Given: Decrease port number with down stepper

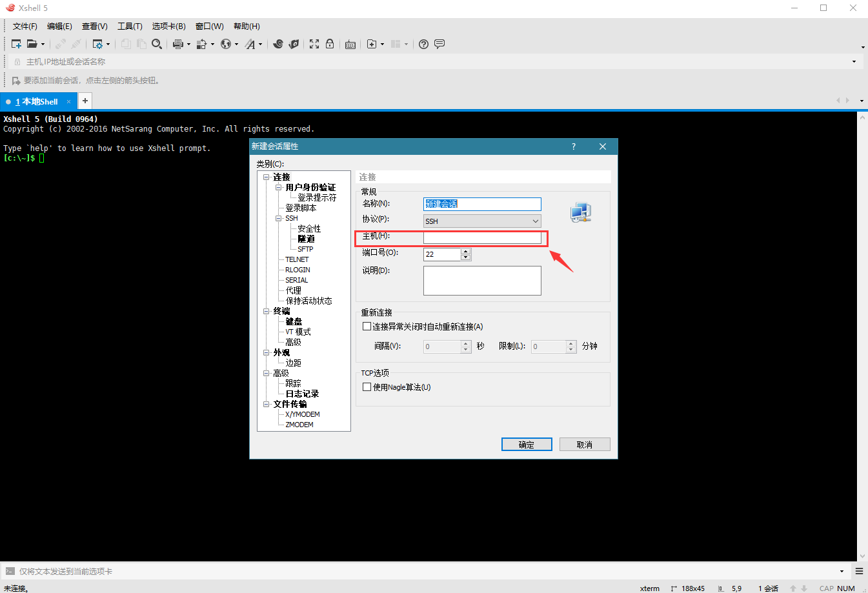Looking at the screenshot, I should [466, 257].
